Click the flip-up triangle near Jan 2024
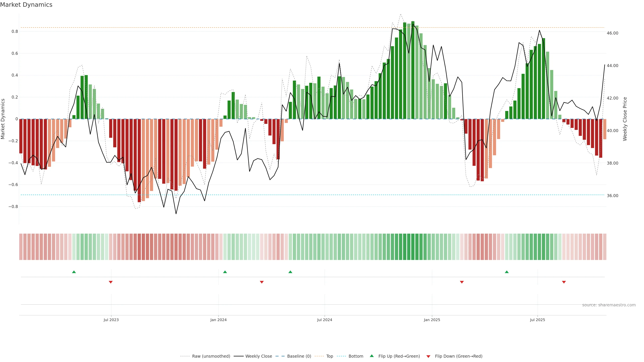The image size is (644, 362). pyautogui.click(x=225, y=272)
